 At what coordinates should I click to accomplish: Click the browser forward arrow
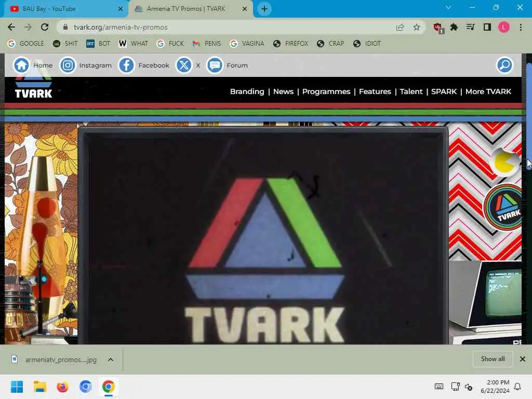pos(28,27)
